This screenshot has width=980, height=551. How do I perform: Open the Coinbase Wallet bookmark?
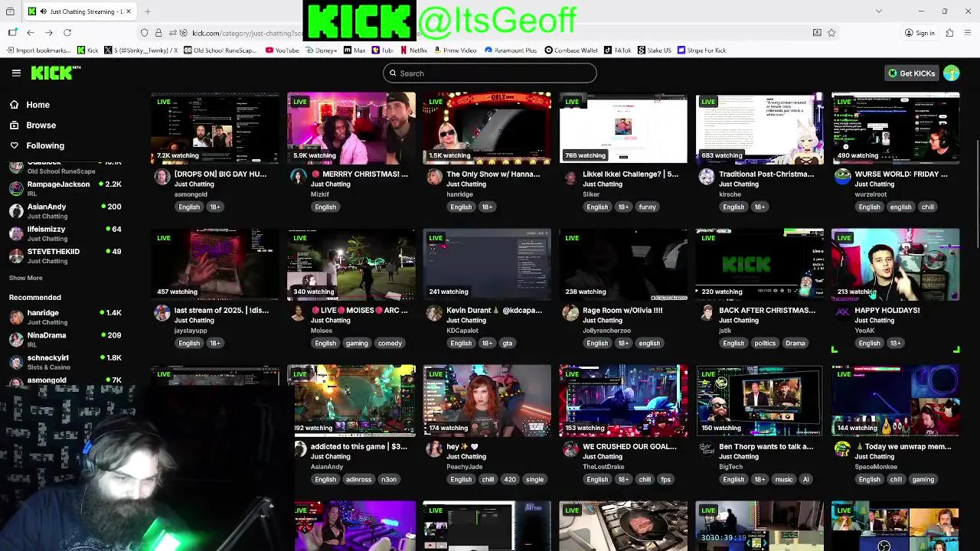pyautogui.click(x=571, y=51)
